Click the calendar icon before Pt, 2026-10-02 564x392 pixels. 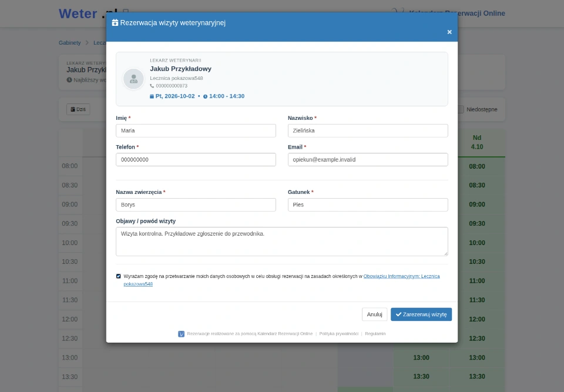[x=152, y=96]
